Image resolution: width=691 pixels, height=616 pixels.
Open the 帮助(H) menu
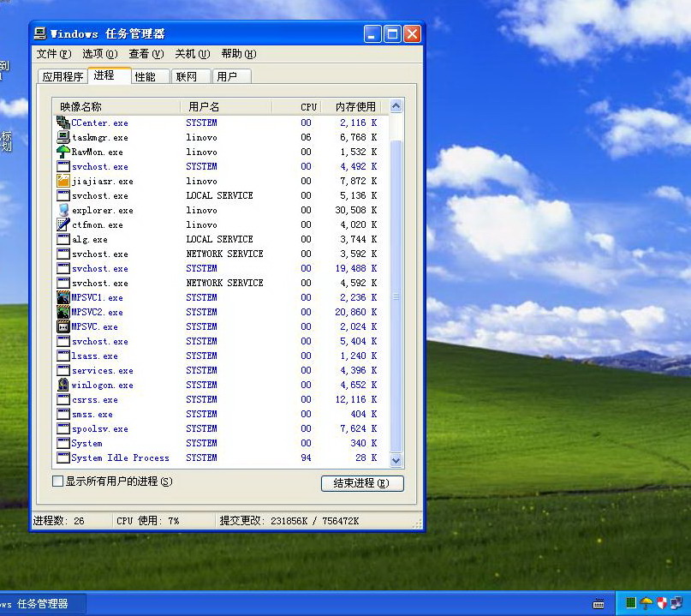(239, 54)
